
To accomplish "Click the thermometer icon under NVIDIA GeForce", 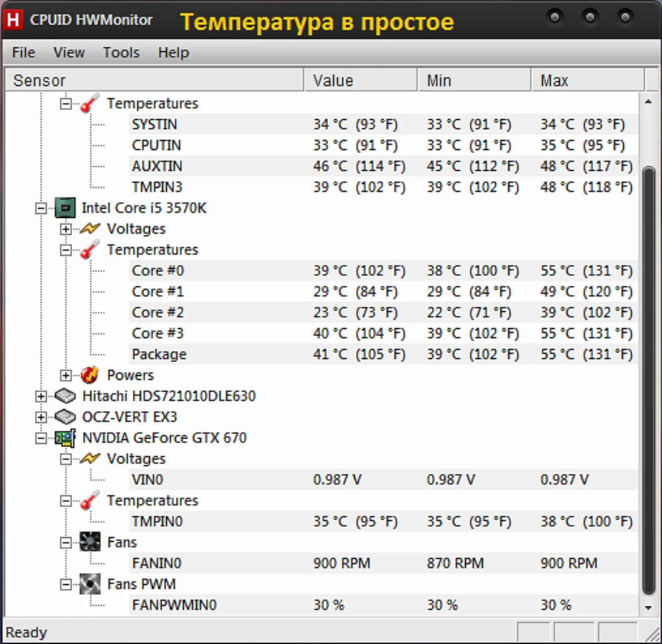I will 90,500.
